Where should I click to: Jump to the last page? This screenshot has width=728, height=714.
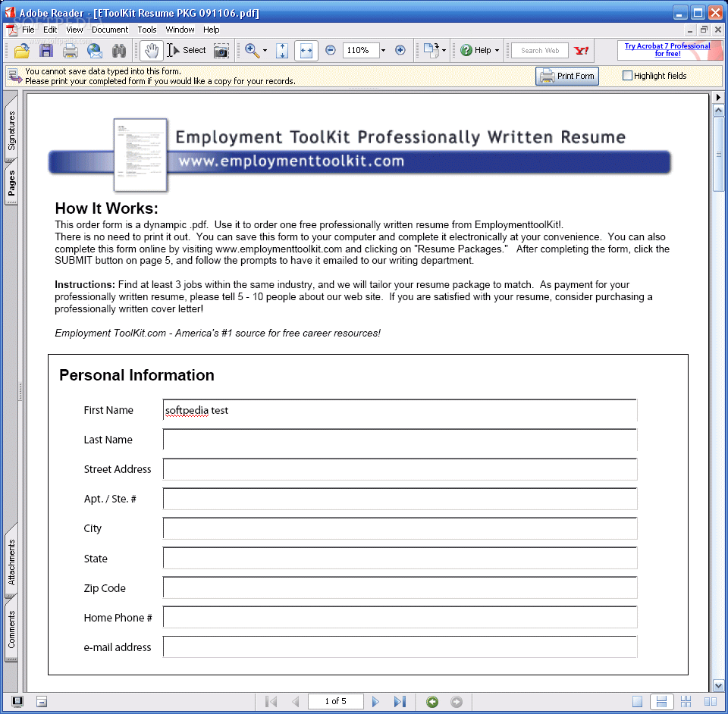[x=400, y=701]
